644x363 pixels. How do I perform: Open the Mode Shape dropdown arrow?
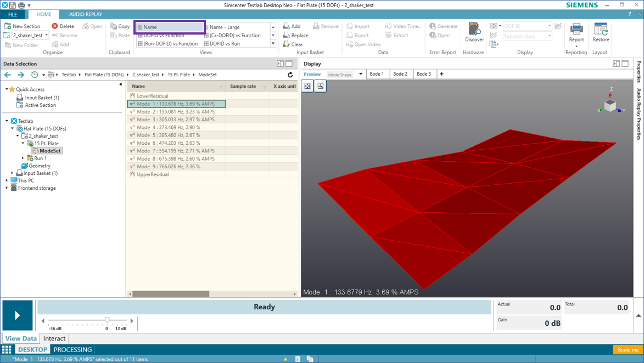click(361, 74)
